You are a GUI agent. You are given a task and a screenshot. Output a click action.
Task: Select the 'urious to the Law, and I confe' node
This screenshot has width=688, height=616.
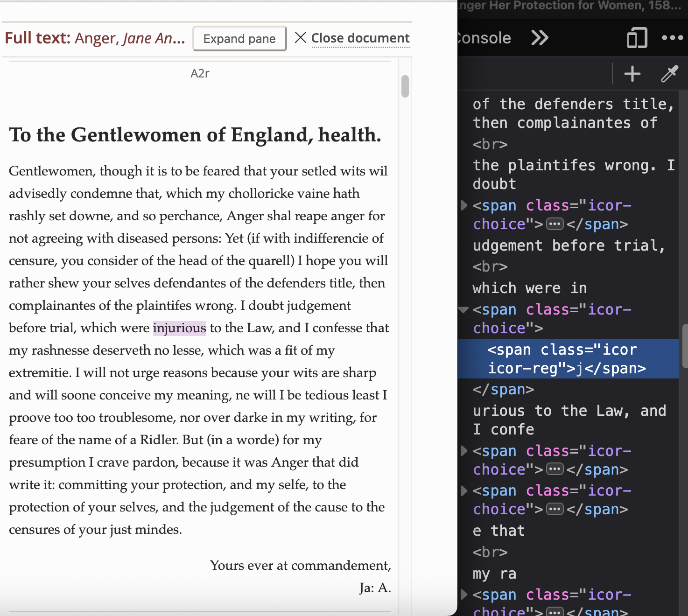569,420
